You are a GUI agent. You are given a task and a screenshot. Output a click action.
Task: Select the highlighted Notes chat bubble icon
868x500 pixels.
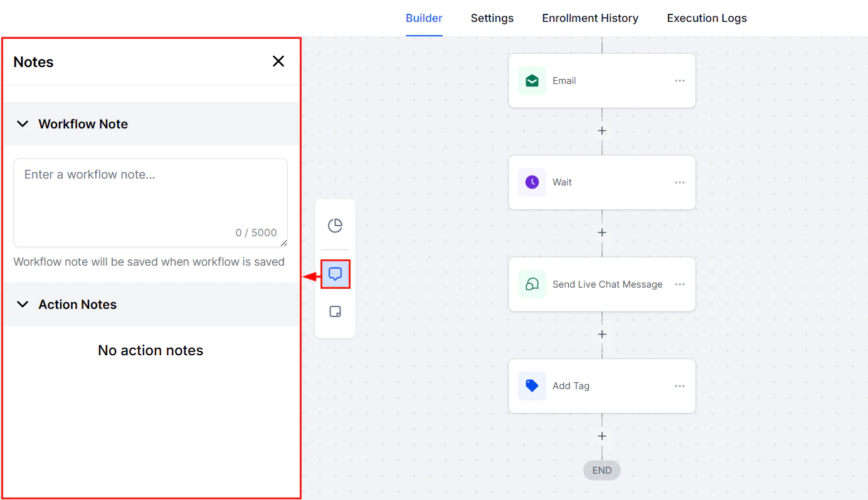[335, 273]
